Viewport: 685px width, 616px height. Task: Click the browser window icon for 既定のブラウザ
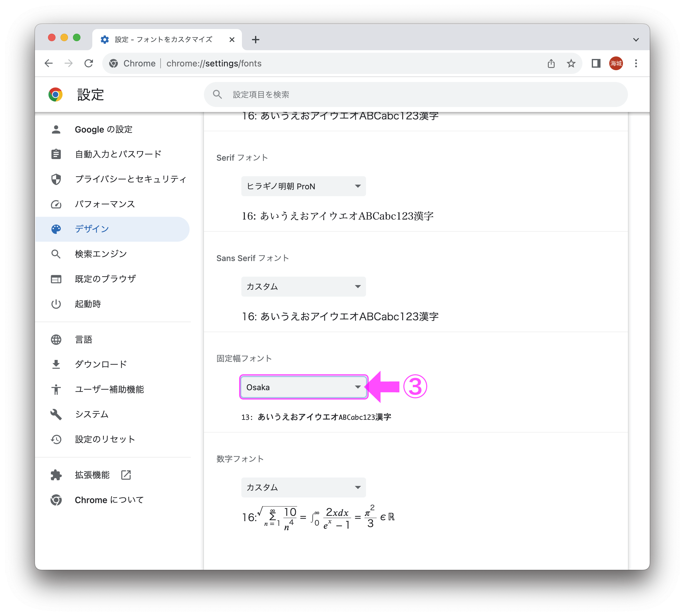click(56, 279)
